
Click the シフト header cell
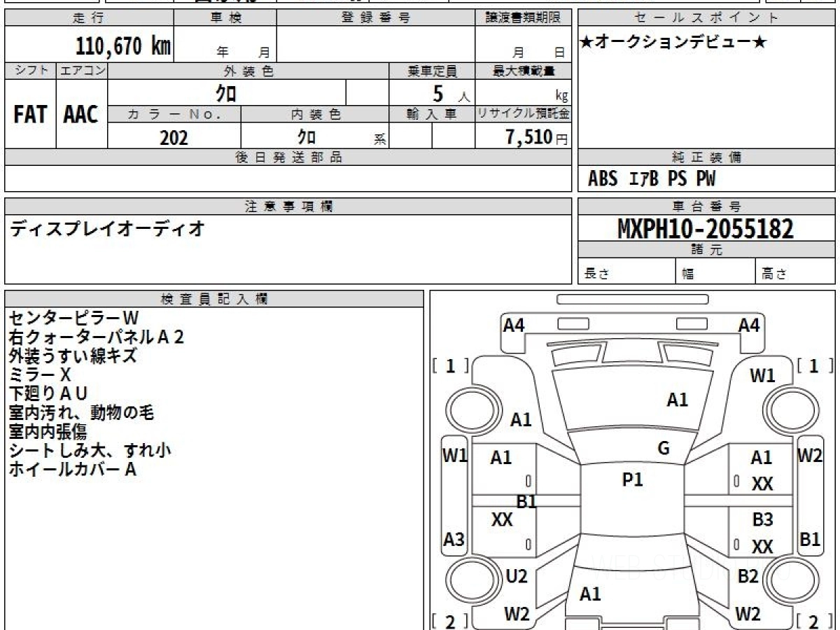coord(31,71)
